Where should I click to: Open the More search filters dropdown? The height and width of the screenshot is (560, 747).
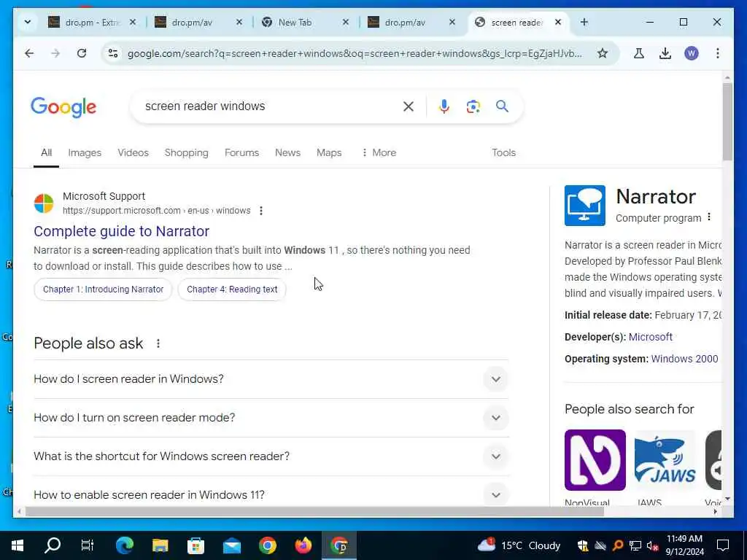[x=379, y=153]
